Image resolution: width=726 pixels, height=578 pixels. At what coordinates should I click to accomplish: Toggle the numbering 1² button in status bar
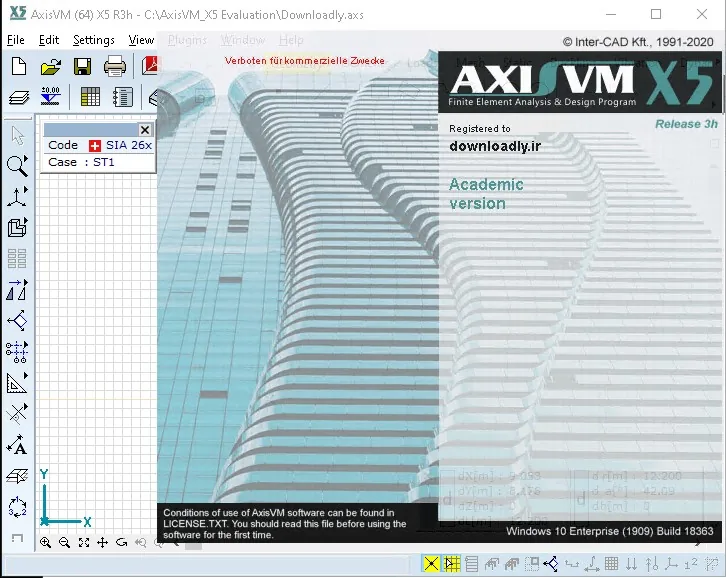pos(690,564)
